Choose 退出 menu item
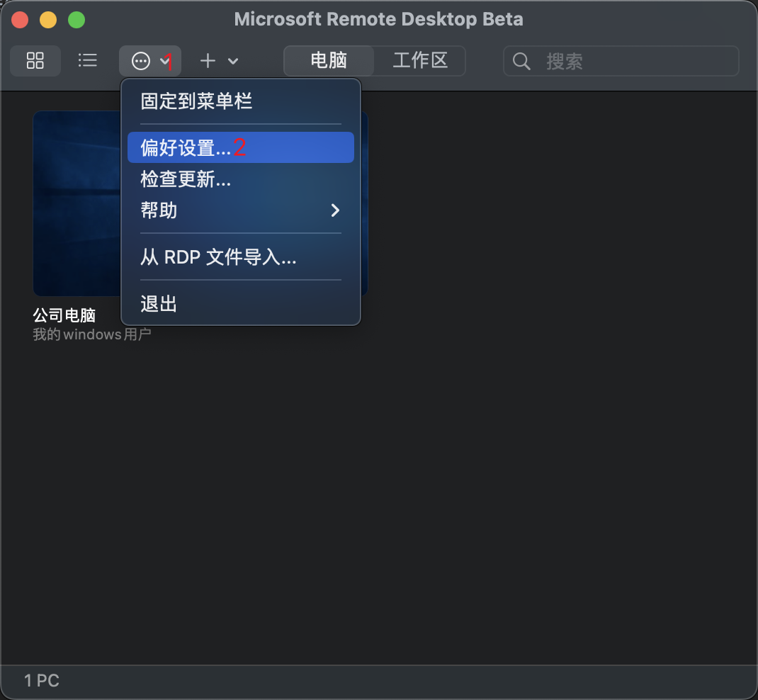758x700 pixels. click(241, 304)
